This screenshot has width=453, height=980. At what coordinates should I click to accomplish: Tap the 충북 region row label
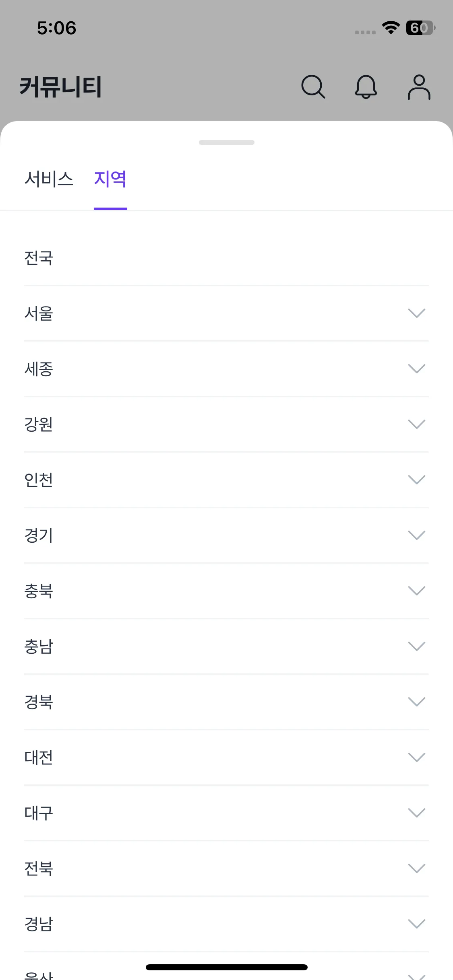click(39, 591)
